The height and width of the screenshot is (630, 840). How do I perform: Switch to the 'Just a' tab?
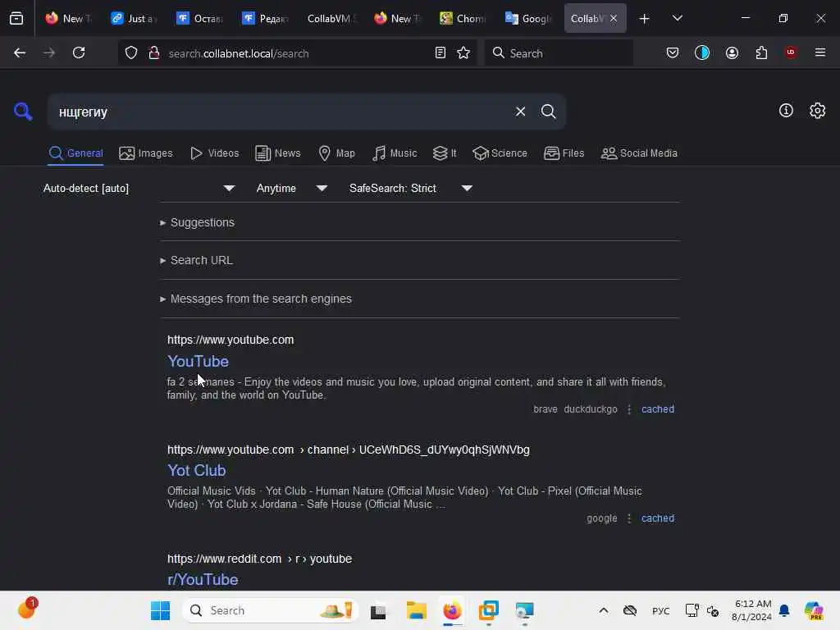click(x=135, y=19)
